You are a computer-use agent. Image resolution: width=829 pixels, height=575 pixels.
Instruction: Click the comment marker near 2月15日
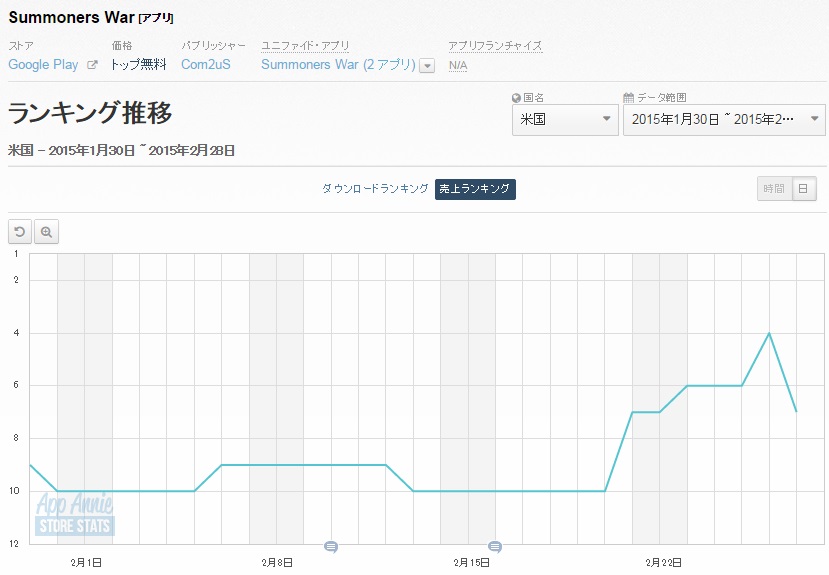(x=495, y=546)
